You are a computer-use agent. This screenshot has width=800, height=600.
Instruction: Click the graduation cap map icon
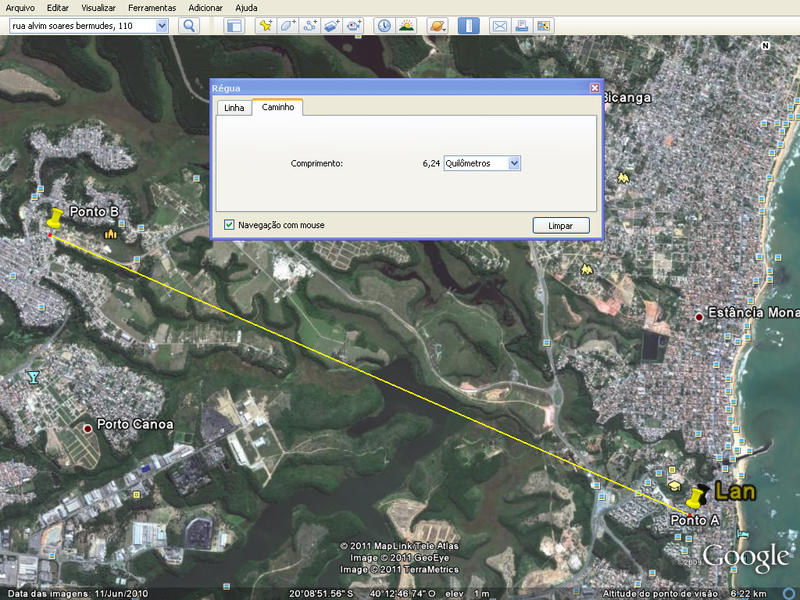click(x=674, y=486)
